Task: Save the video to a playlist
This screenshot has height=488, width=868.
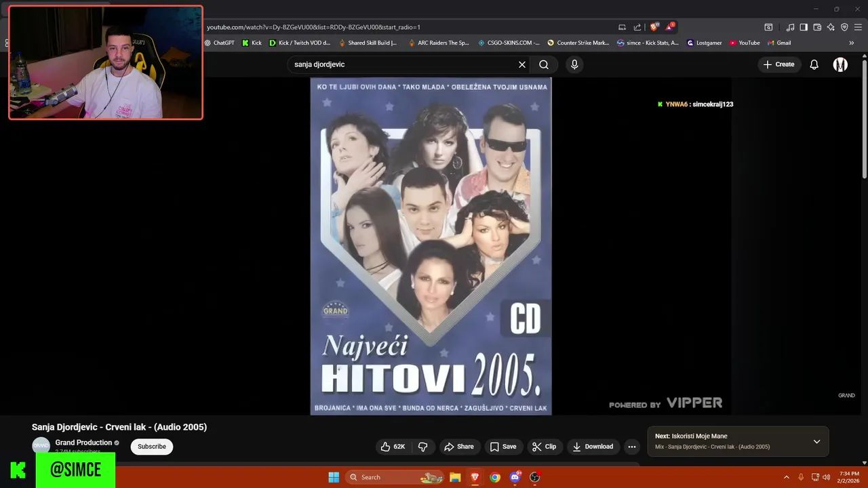Action: [502, 447]
